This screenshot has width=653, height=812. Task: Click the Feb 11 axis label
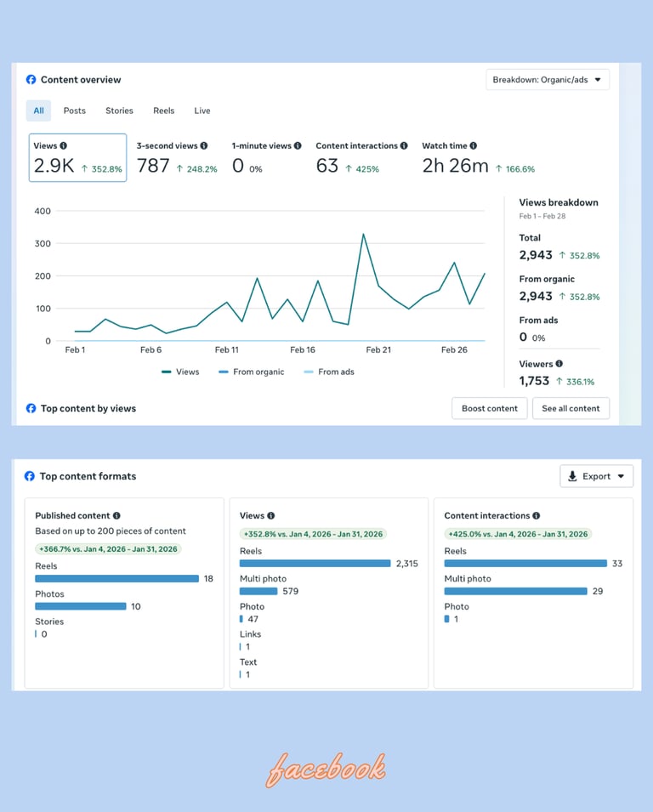click(227, 350)
